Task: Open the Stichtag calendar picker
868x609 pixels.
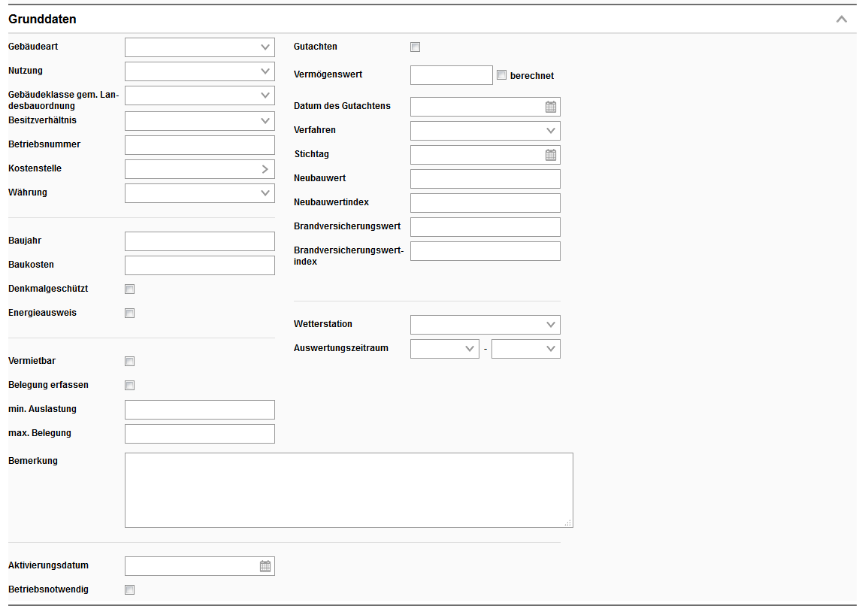Action: tap(551, 155)
